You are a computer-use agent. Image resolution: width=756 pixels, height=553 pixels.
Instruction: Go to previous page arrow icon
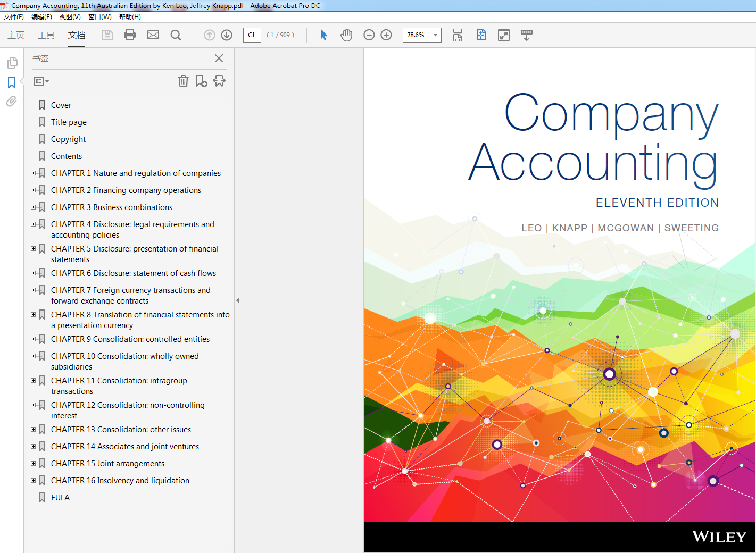tap(210, 35)
